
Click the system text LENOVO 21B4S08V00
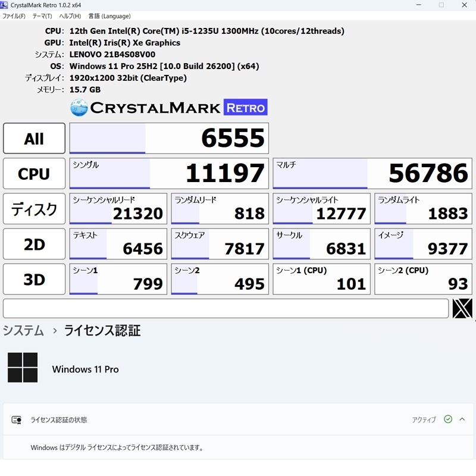(x=112, y=54)
